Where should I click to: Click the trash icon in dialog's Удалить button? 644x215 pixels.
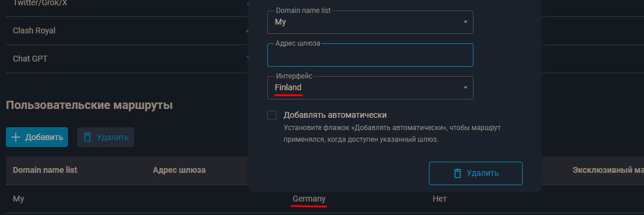pyautogui.click(x=458, y=173)
